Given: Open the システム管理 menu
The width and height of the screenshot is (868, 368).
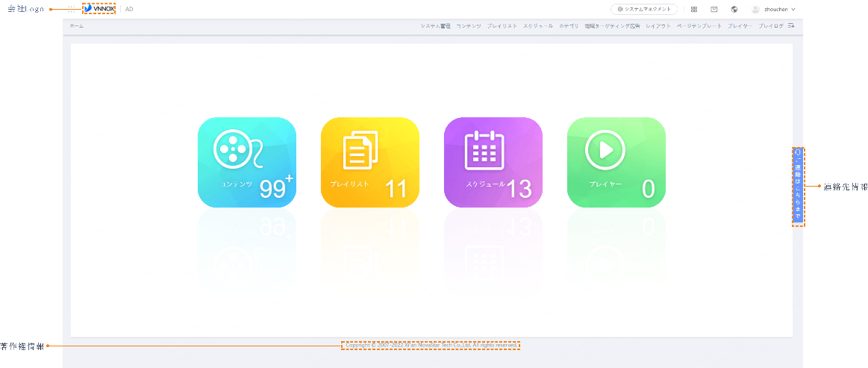Looking at the screenshot, I should coord(435,26).
